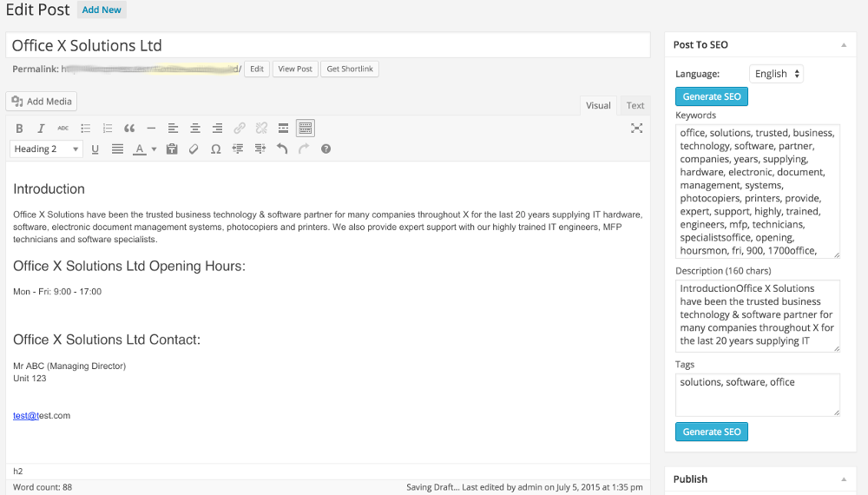
Task: Click the Introduction heading
Action: (49, 188)
